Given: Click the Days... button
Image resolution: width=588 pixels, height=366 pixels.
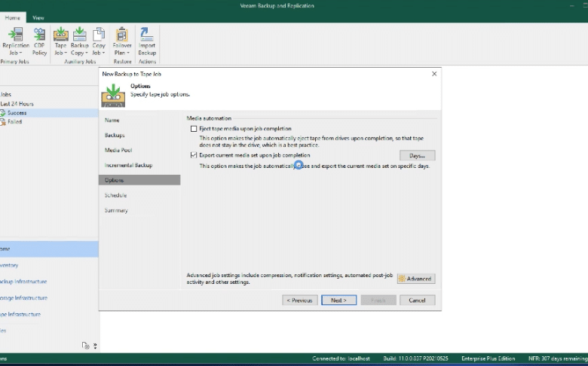Looking at the screenshot, I should coord(418,155).
